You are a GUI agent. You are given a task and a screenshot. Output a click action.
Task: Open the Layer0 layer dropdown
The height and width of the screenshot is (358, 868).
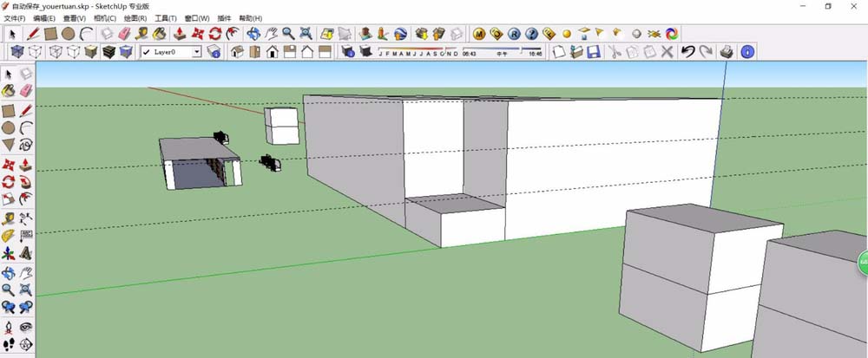(x=197, y=52)
